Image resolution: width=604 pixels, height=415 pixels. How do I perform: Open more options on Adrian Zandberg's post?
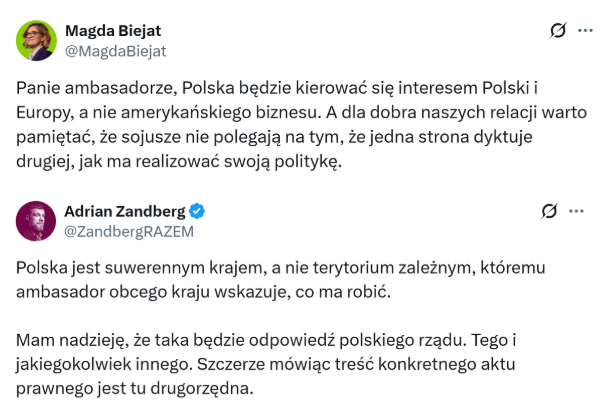coord(577,211)
